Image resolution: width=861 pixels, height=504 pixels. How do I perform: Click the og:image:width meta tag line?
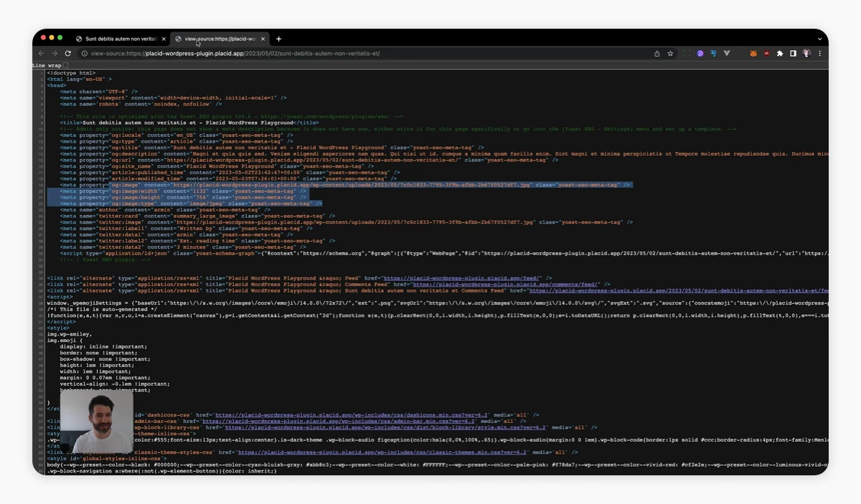(183, 191)
